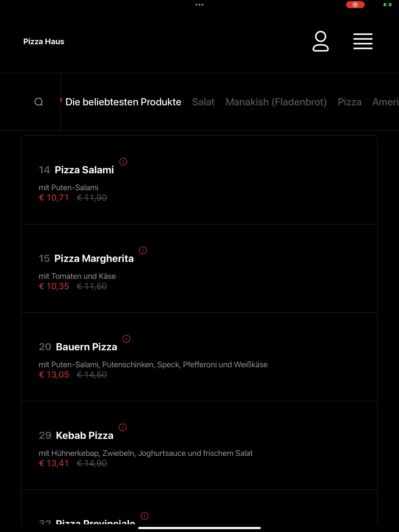This screenshot has width=399, height=532.
Task: Click Kebab Pizza ingredients description
Action: (x=146, y=453)
